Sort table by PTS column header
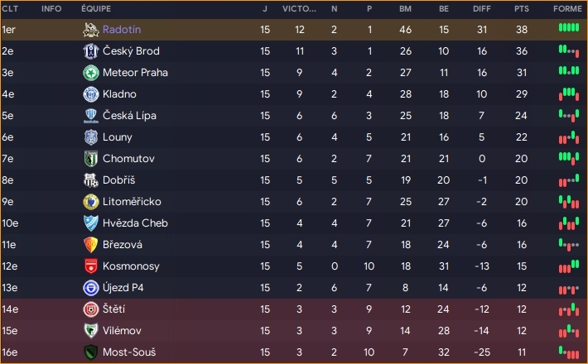 pyautogui.click(x=521, y=8)
